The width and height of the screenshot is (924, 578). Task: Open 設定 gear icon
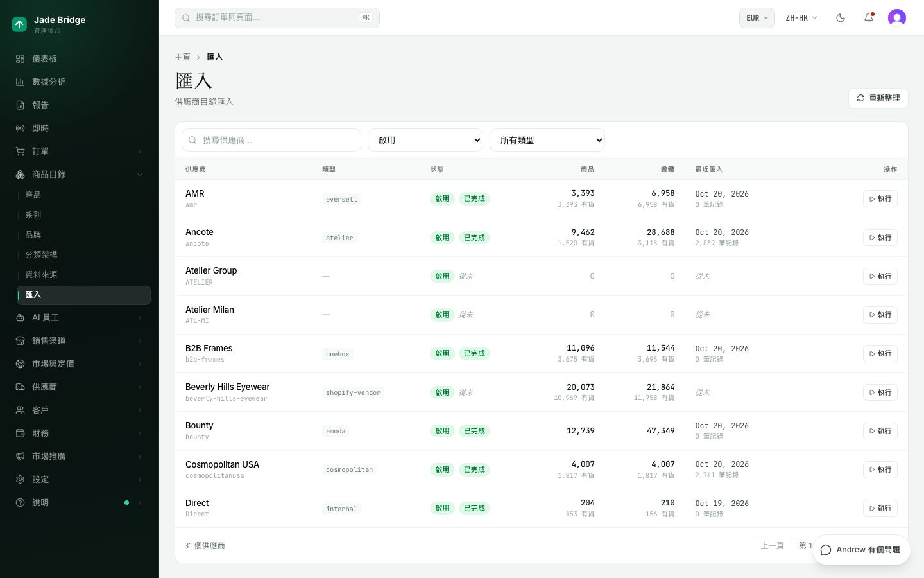20,479
